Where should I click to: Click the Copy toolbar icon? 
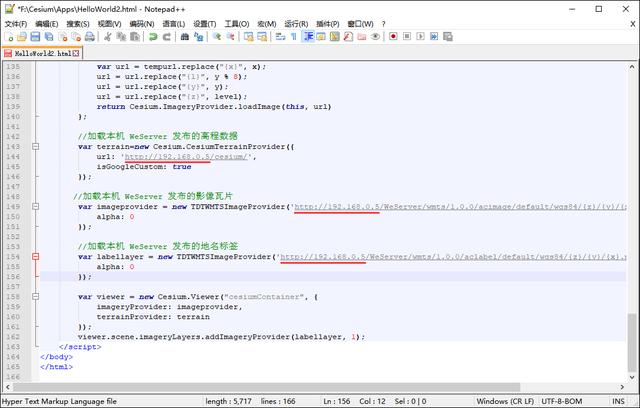[121, 37]
